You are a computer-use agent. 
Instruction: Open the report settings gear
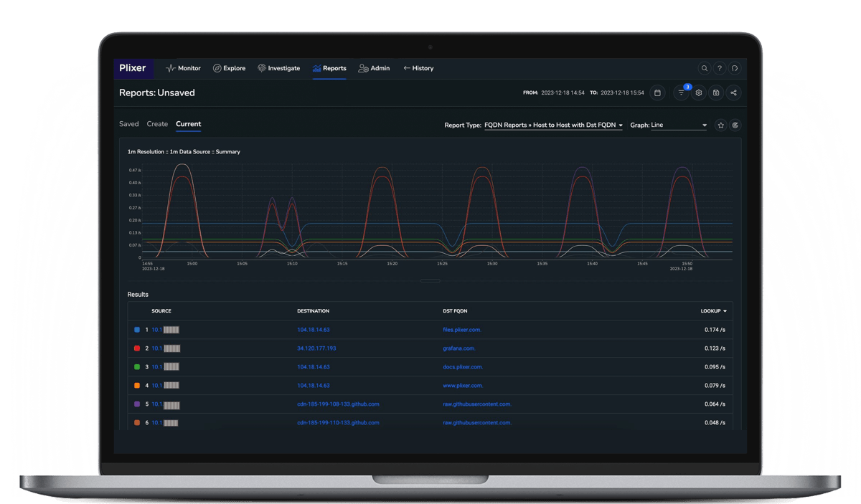coord(698,92)
